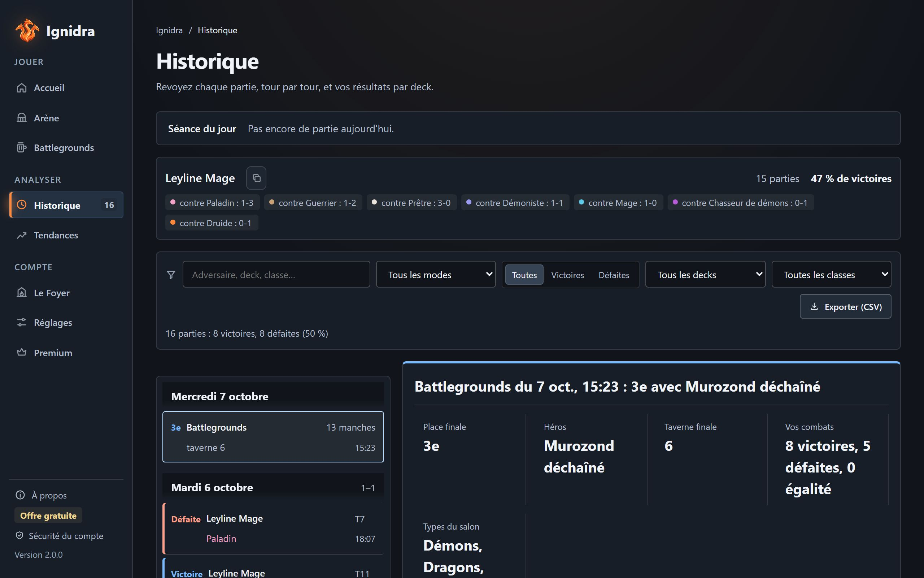Open the Réglages sliders icon
The width and height of the screenshot is (924, 578).
click(x=22, y=322)
